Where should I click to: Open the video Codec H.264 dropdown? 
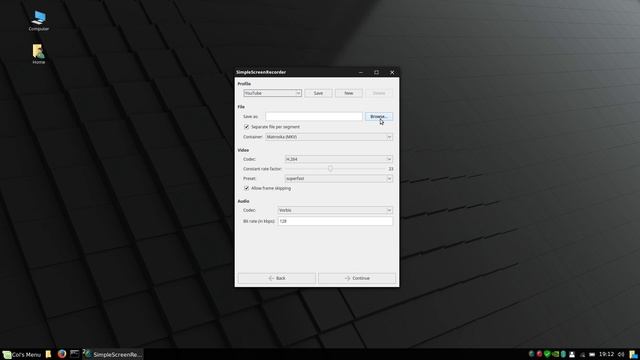[339, 159]
